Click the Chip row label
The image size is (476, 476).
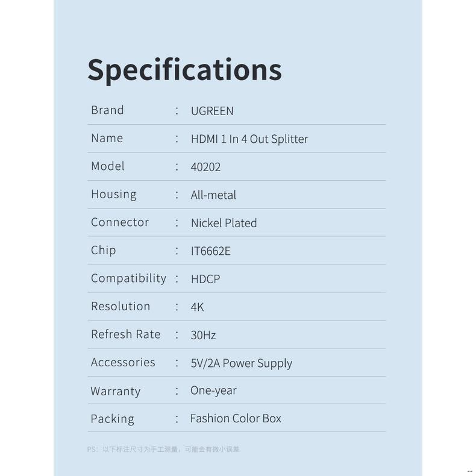(103, 250)
